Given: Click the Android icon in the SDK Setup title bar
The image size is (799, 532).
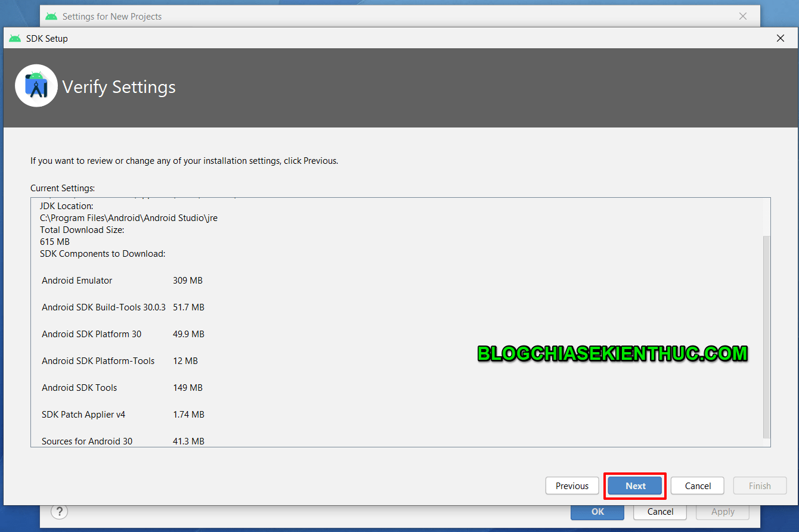Looking at the screenshot, I should [15, 38].
